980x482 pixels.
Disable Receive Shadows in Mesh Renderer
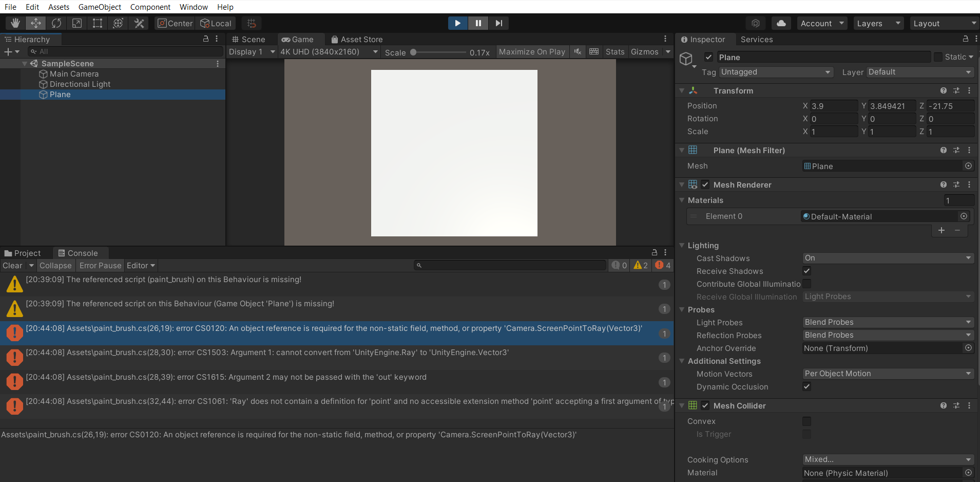tap(806, 271)
